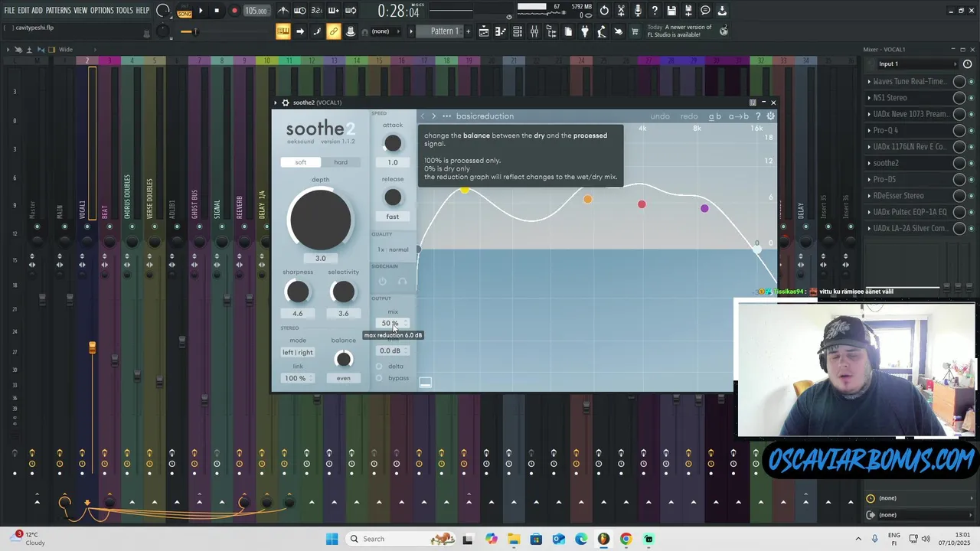980x551 pixels.
Task: Click the add pattern plus button
Action: tap(468, 31)
